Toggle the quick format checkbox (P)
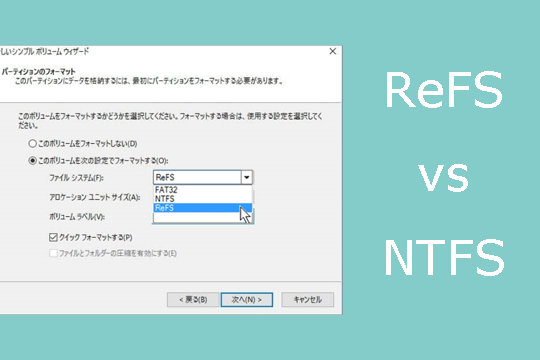This screenshot has width=540, height=360. (x=53, y=237)
